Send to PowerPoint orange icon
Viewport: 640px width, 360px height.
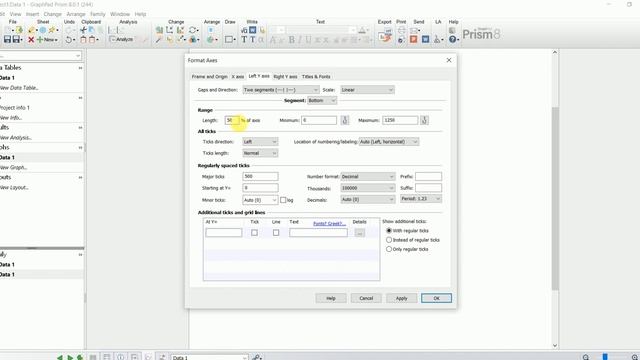coord(413,40)
